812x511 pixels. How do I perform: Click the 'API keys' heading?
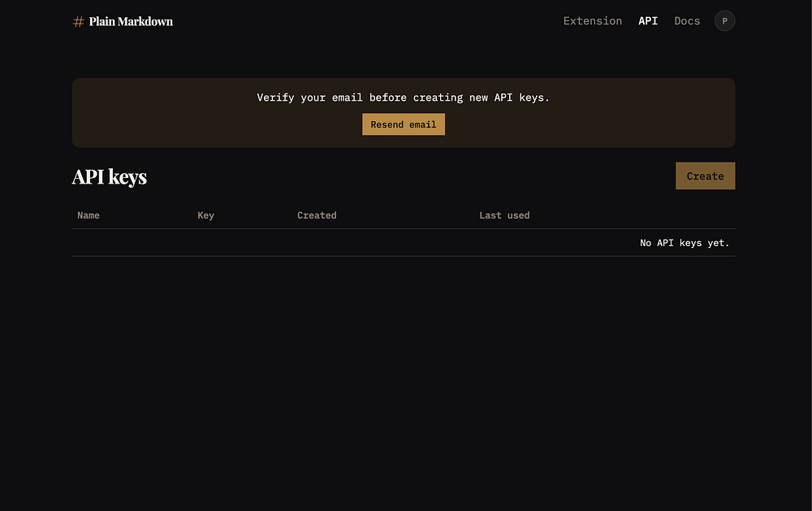point(110,177)
